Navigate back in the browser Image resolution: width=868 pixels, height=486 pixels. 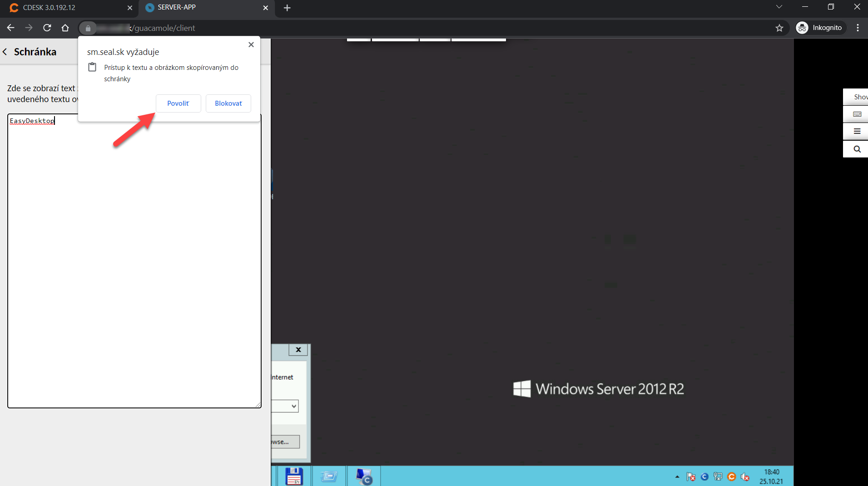click(x=11, y=28)
